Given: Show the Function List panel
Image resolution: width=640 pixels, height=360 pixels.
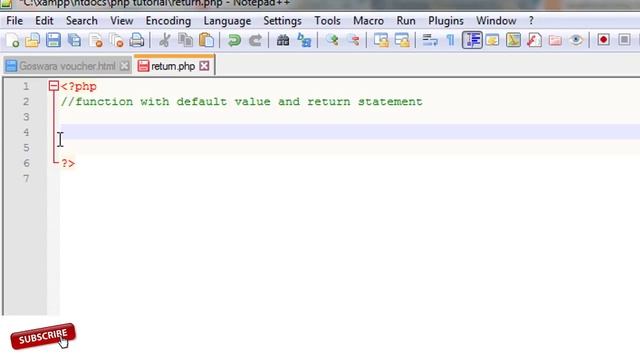Looking at the screenshot, I should tap(534, 40).
